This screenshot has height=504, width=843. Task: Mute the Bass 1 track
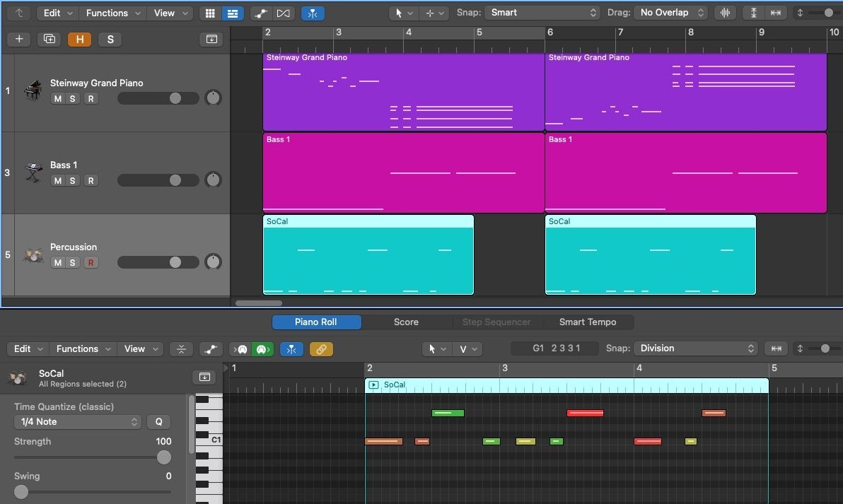[57, 180]
